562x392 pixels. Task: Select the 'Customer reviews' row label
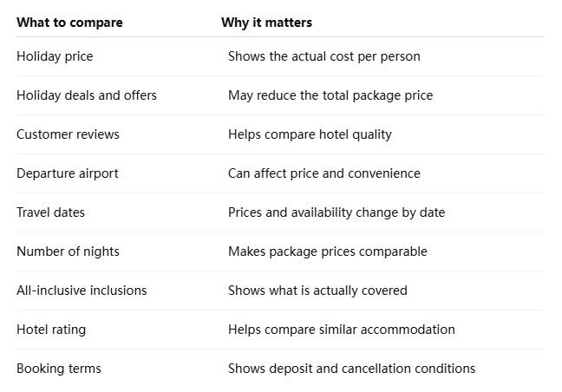pos(68,134)
